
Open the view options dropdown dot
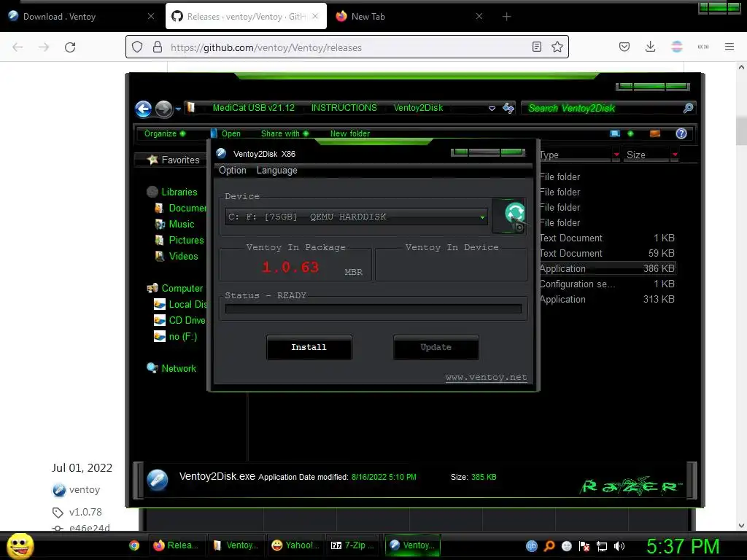point(630,133)
